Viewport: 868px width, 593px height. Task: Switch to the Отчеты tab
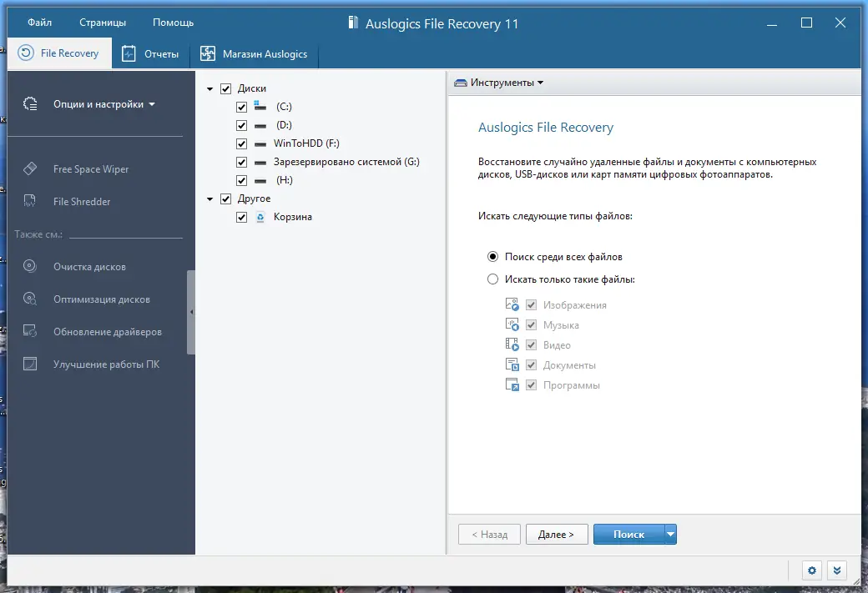(x=150, y=53)
